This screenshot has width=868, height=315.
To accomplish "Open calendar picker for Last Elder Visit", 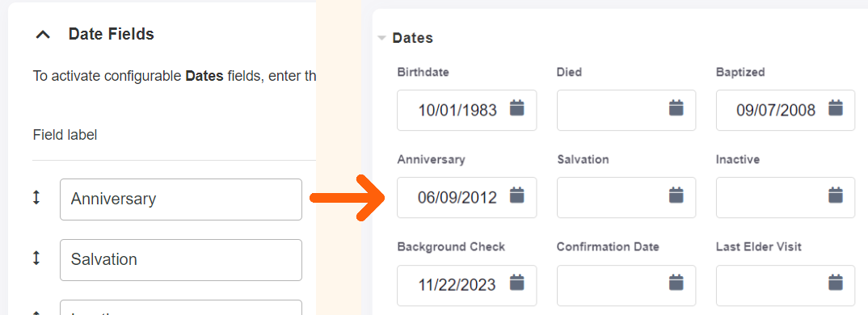I will 836,283.
